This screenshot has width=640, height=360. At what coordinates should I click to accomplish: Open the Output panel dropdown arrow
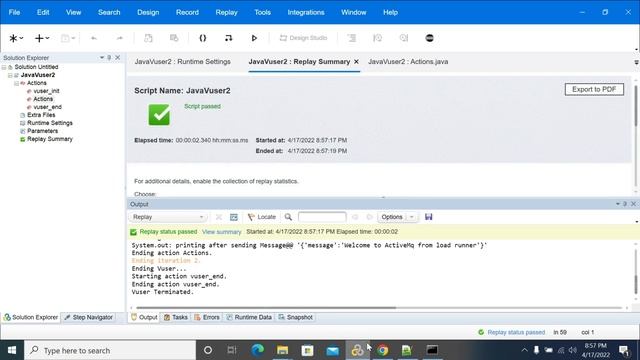coord(618,204)
